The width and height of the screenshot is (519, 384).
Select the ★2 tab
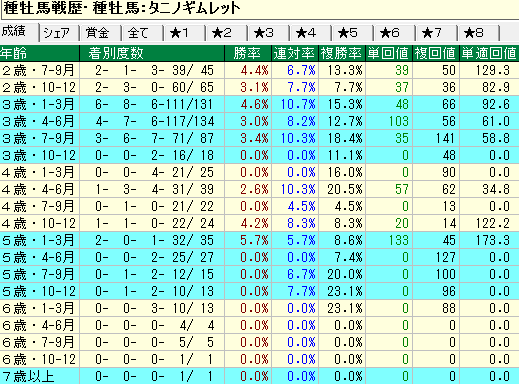coord(227,33)
